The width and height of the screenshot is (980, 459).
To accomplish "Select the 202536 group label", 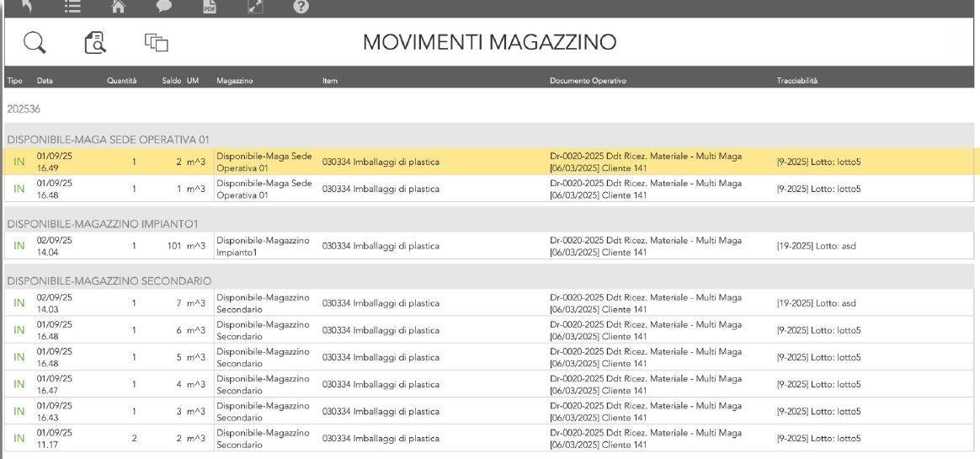I will 24,109.
